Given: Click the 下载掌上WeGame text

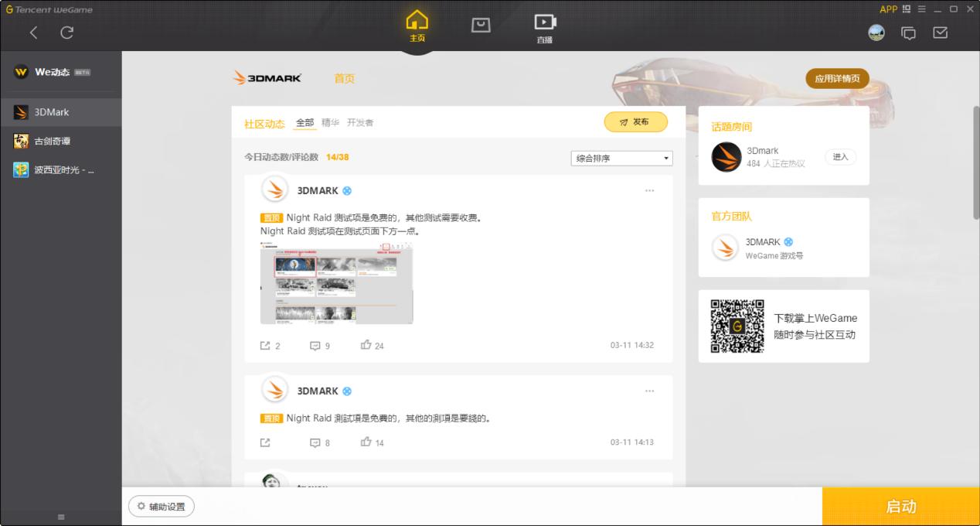Looking at the screenshot, I should pos(815,318).
